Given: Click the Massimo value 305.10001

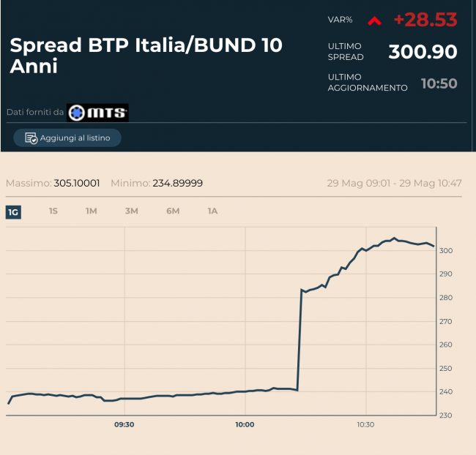Looking at the screenshot, I should (77, 183).
